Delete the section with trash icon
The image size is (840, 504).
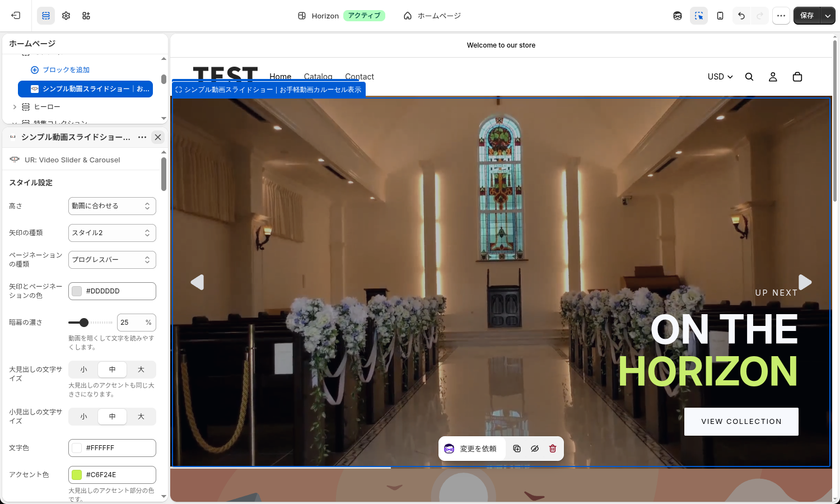click(x=553, y=449)
